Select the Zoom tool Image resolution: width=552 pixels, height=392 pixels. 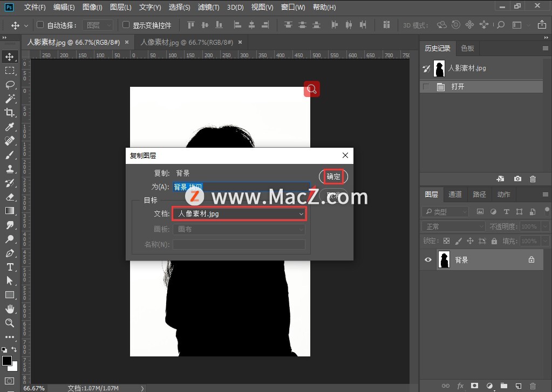pyautogui.click(x=10, y=323)
